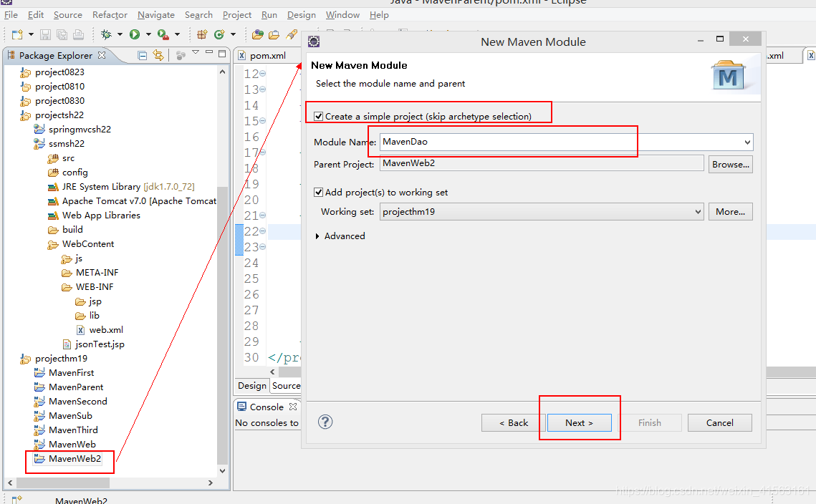Viewport: 816px width, 504px height.
Task: Open the Run dropdown arrow
Action: coord(148,34)
